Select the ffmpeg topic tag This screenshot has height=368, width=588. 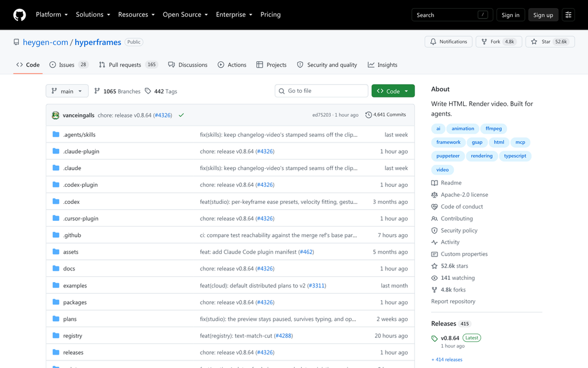tap(494, 129)
